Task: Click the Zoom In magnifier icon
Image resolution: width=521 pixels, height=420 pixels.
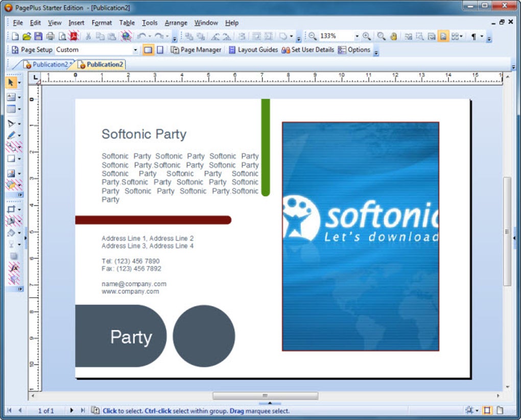Action: (x=367, y=36)
